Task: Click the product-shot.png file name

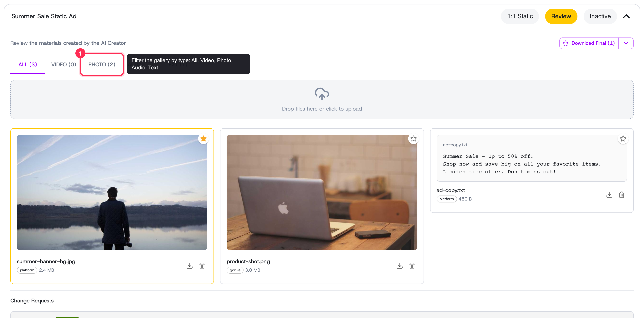Action: pyautogui.click(x=248, y=261)
